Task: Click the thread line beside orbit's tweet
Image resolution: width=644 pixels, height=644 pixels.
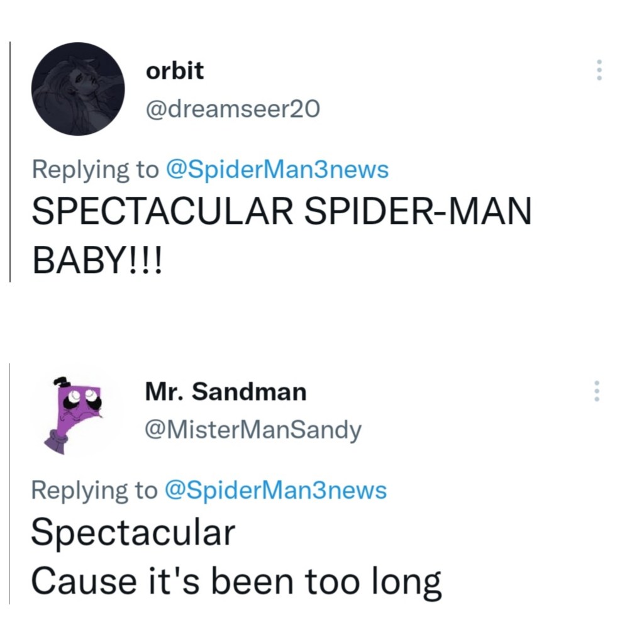Action: [10, 164]
